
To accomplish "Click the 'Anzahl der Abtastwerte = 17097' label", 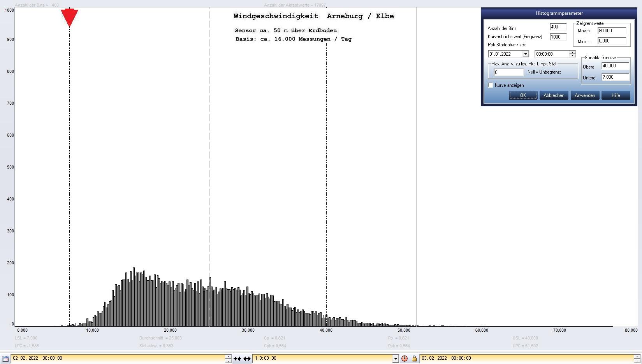I will (295, 5).
